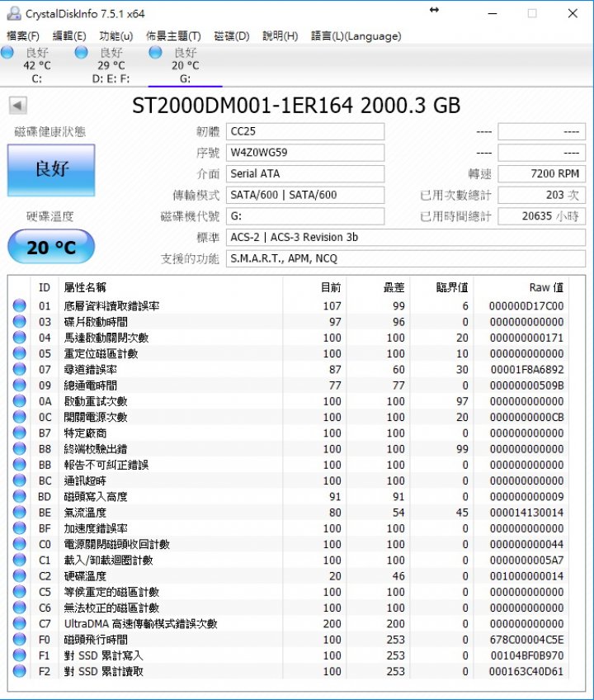Click status icon for attribute 03
Screen dimensions: 594x700
pyautogui.click(x=19, y=321)
